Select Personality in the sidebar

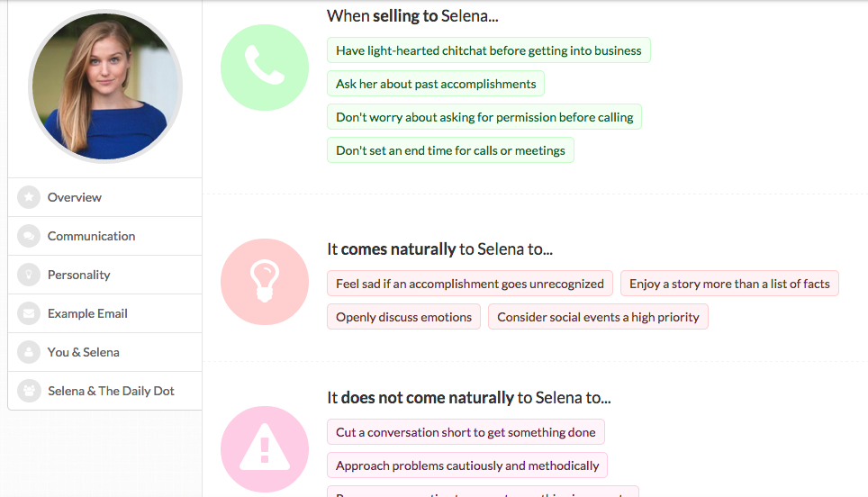point(79,275)
